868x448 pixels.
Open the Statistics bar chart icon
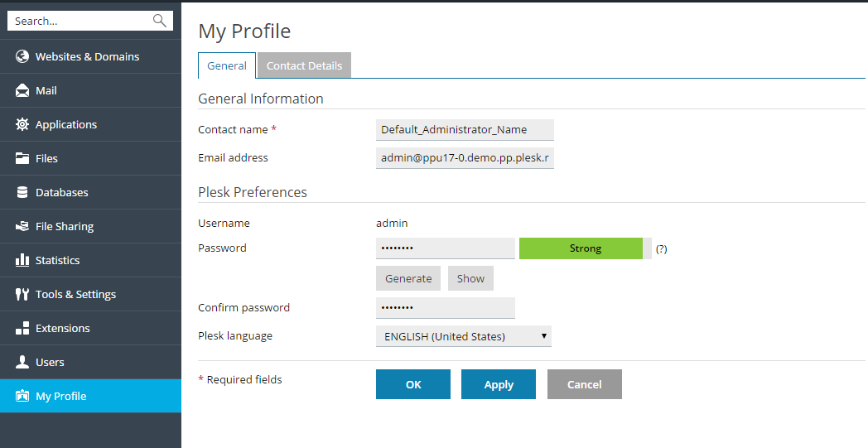click(x=22, y=261)
